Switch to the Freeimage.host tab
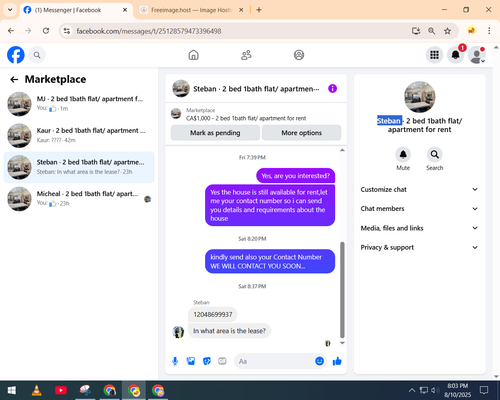 pos(192,10)
